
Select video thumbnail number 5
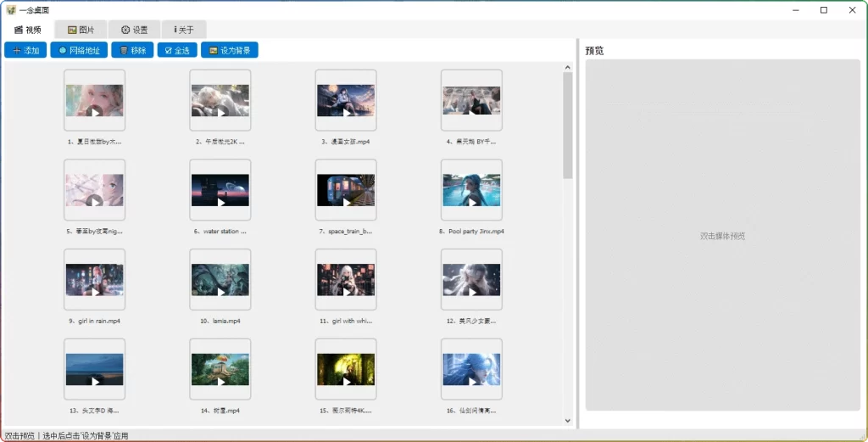pyautogui.click(x=95, y=190)
